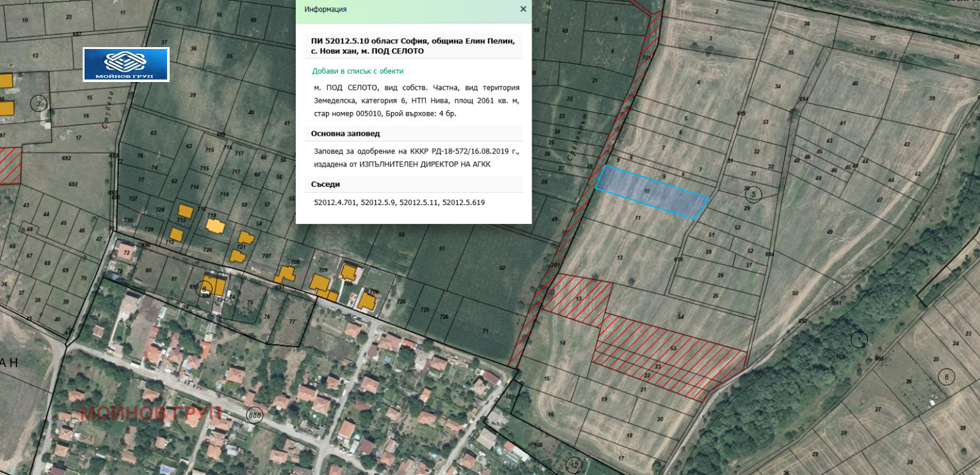Close the Информация popup

click(x=522, y=9)
